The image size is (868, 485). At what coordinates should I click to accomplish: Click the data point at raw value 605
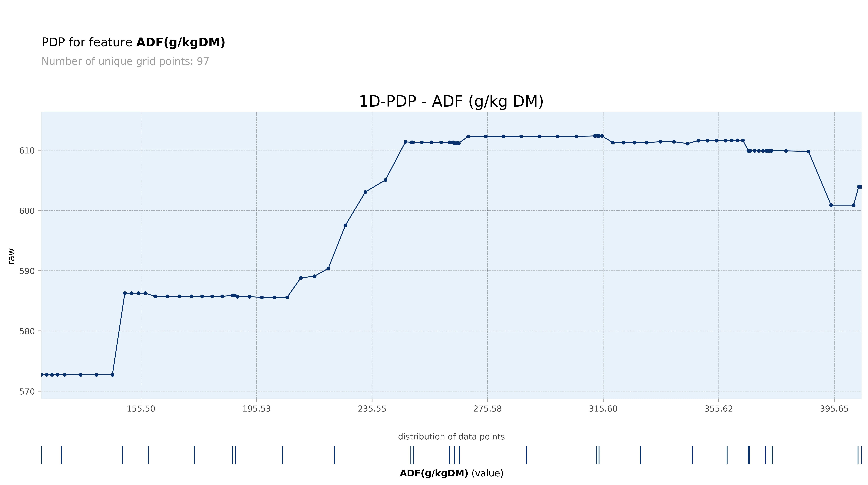(385, 180)
